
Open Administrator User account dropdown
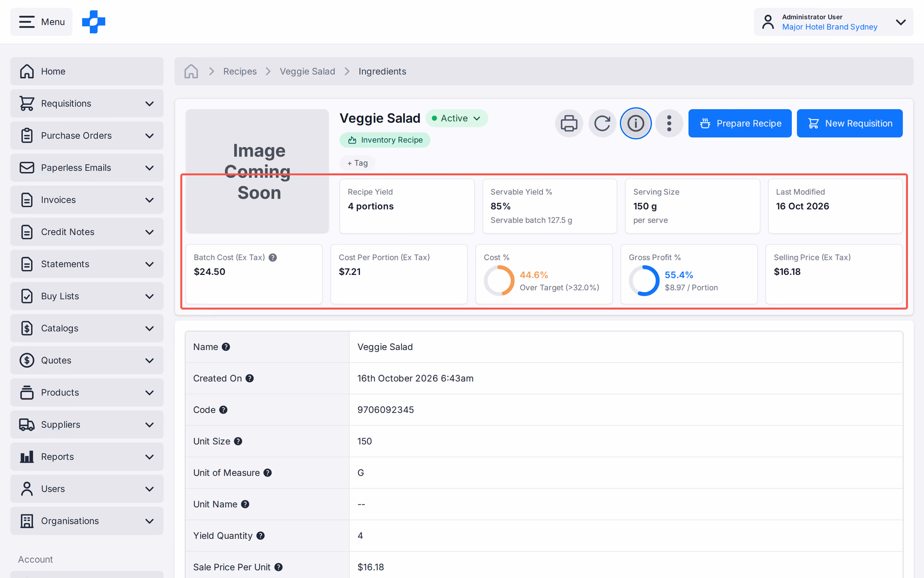tap(833, 22)
